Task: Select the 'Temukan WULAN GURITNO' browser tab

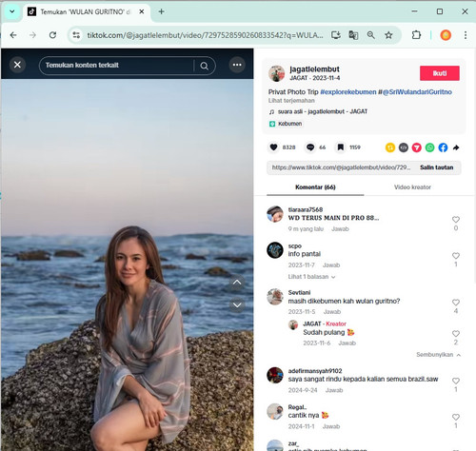Action: [x=86, y=12]
